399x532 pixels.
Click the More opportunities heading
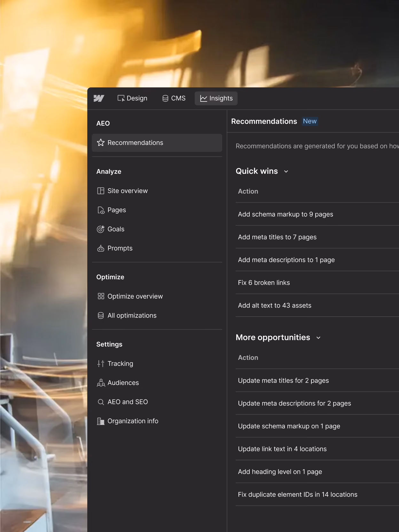[273, 337]
